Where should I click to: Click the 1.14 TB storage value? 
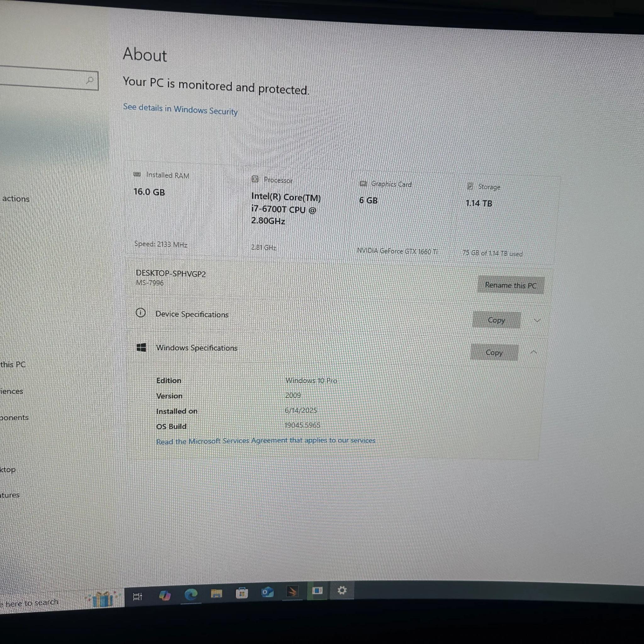click(479, 203)
